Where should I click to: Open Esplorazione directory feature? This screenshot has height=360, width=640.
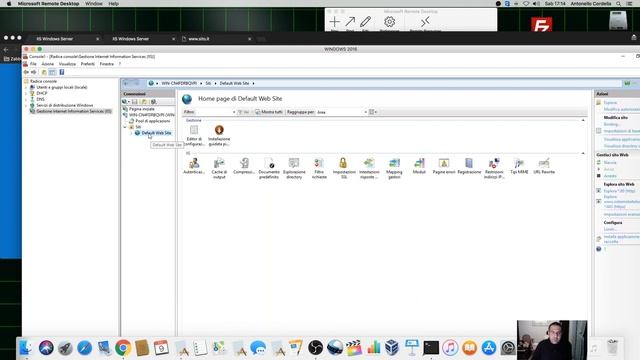pos(294,168)
